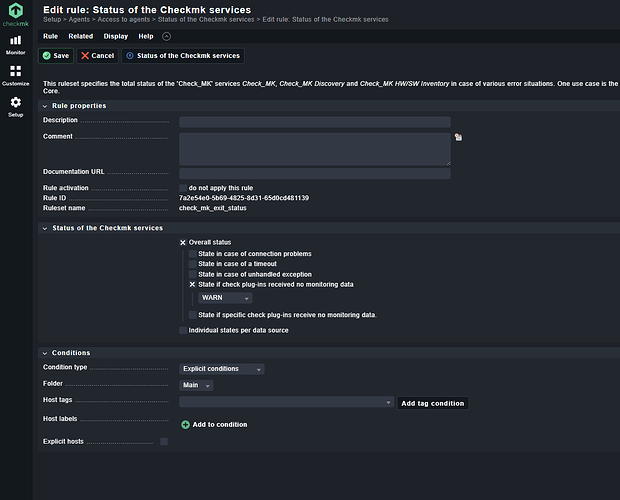620x500 pixels.
Task: Open the Host tags dropdown
Action: click(286, 402)
